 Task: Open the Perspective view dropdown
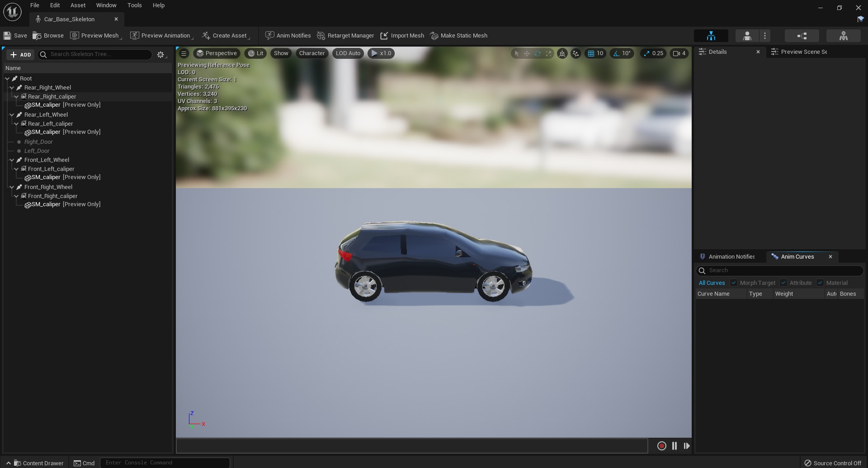pyautogui.click(x=217, y=53)
